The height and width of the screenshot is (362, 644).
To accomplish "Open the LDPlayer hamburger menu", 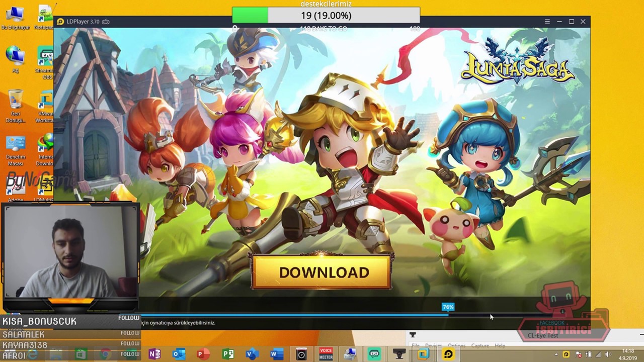I will tap(547, 22).
